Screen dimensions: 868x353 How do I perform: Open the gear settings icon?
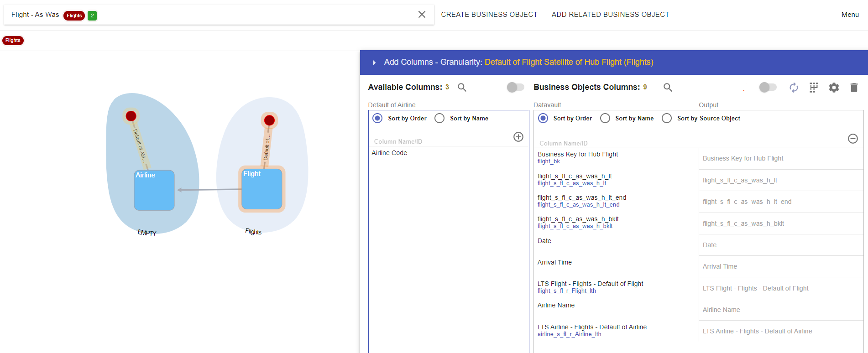[834, 88]
